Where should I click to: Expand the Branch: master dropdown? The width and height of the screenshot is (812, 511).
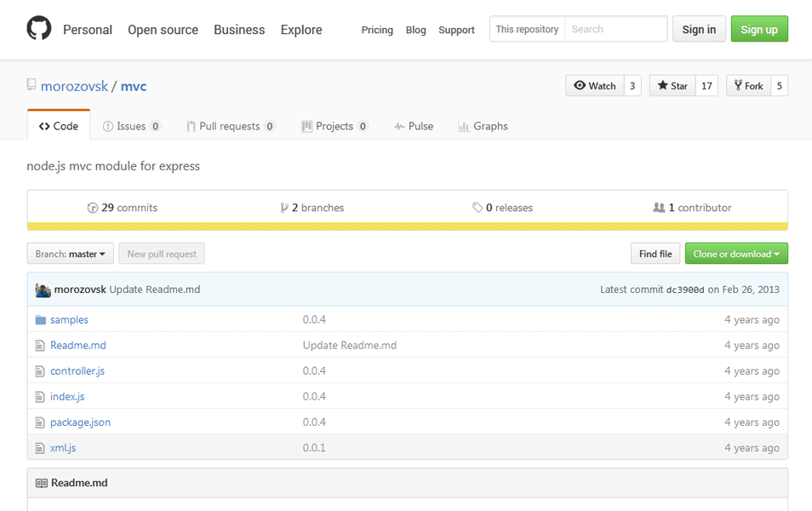point(71,254)
